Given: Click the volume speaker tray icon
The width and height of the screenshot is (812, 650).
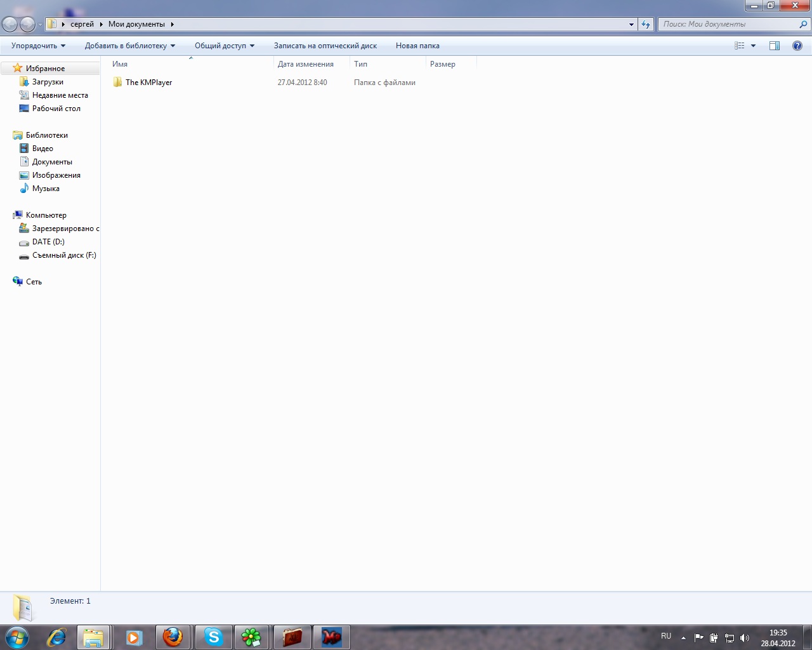Looking at the screenshot, I should pos(744,638).
